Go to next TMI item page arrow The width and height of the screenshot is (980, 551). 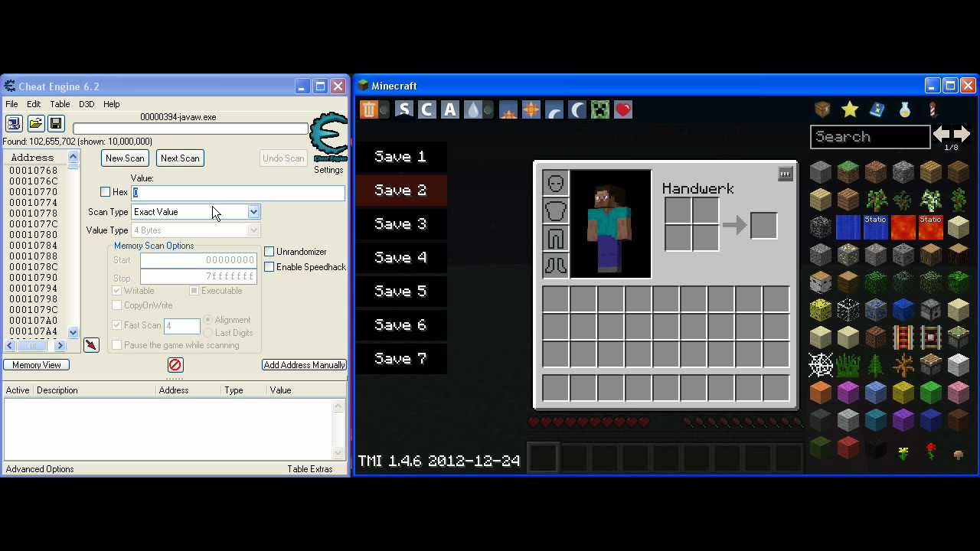962,135
